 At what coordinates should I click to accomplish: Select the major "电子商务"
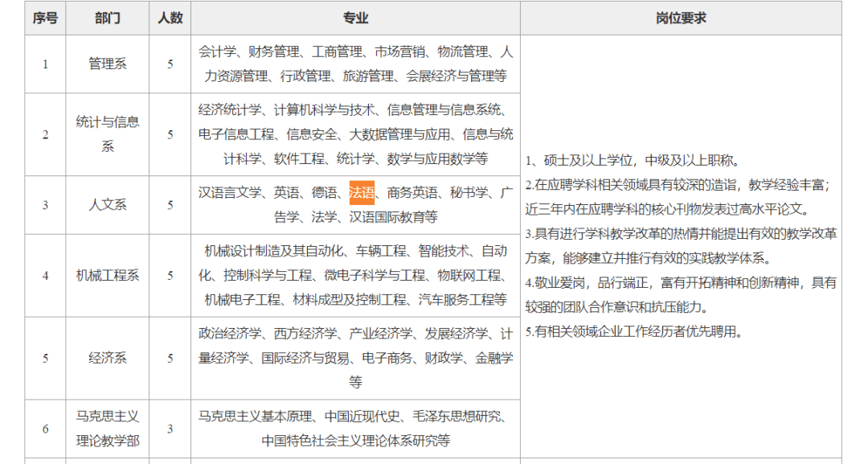coord(387,358)
